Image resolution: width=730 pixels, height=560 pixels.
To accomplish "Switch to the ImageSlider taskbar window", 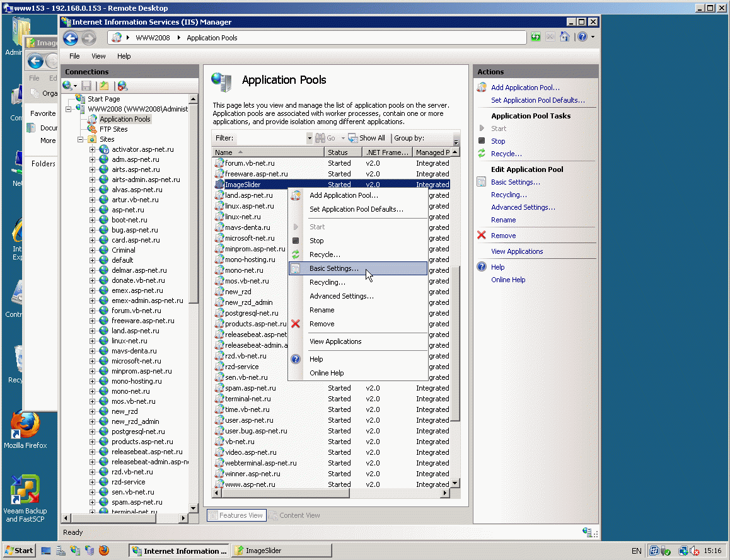I will point(282,551).
